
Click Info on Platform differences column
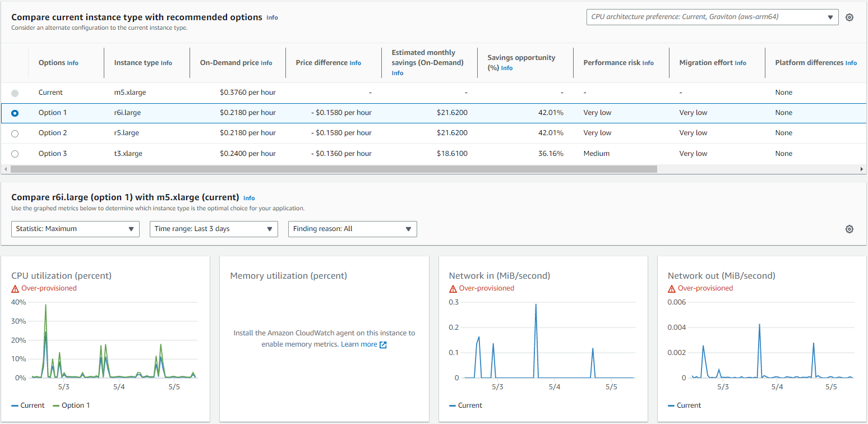tap(851, 63)
